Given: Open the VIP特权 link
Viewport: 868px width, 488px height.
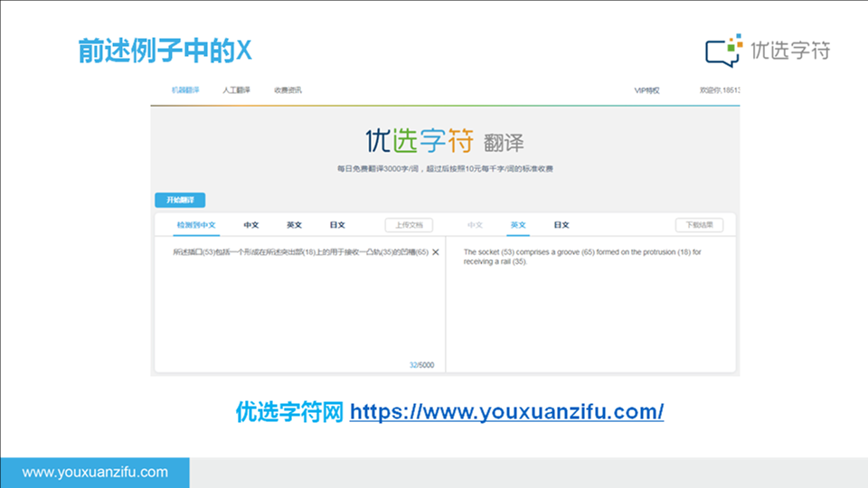Looking at the screenshot, I should 647,90.
